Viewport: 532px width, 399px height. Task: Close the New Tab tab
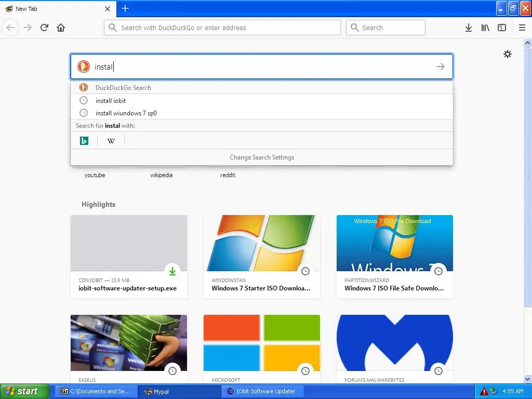tap(108, 9)
